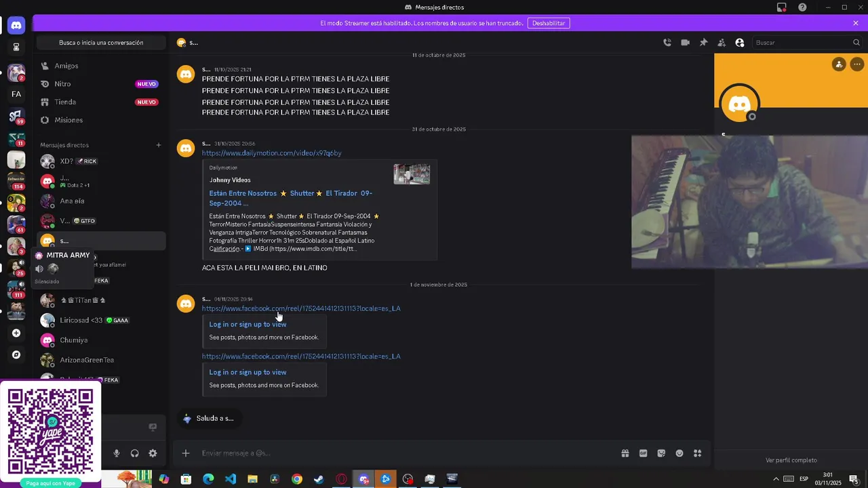Open the profile more options menu
868x488 pixels.
pos(857,64)
